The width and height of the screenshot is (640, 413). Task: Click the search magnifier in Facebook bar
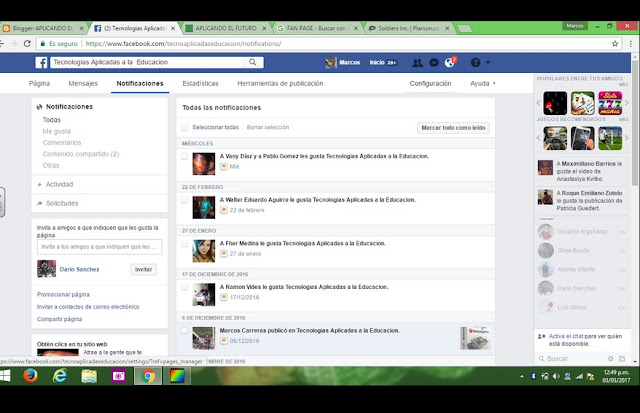tap(253, 62)
